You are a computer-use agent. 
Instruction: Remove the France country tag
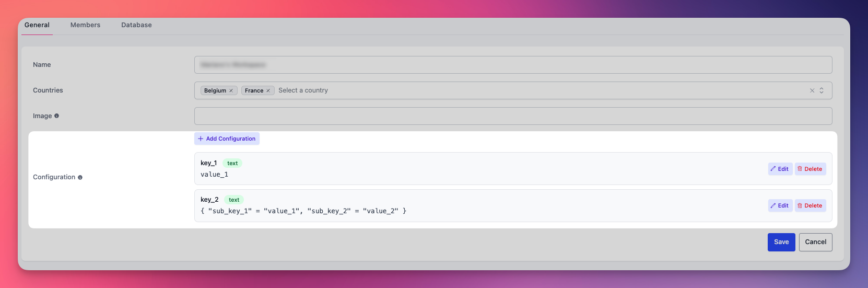tap(268, 91)
